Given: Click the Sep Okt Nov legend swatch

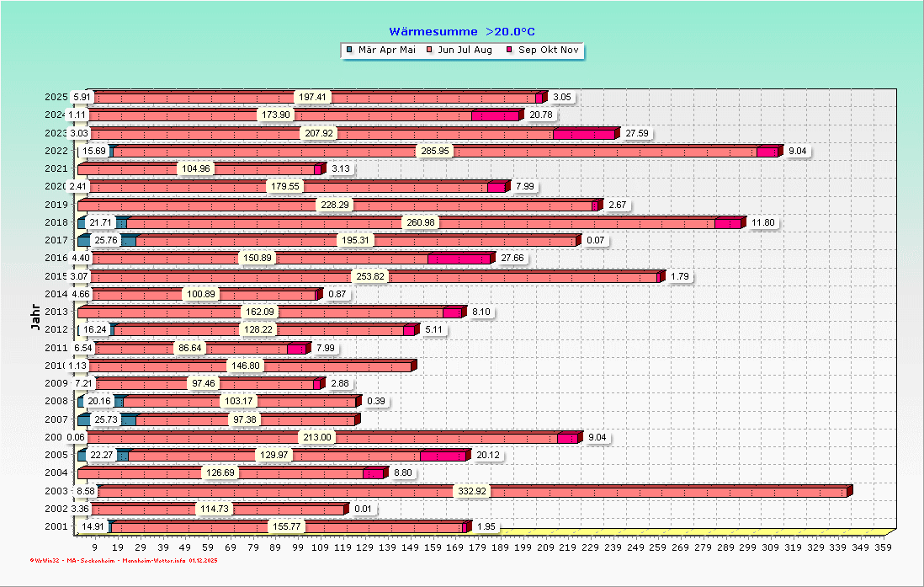Looking at the screenshot, I should [509, 51].
